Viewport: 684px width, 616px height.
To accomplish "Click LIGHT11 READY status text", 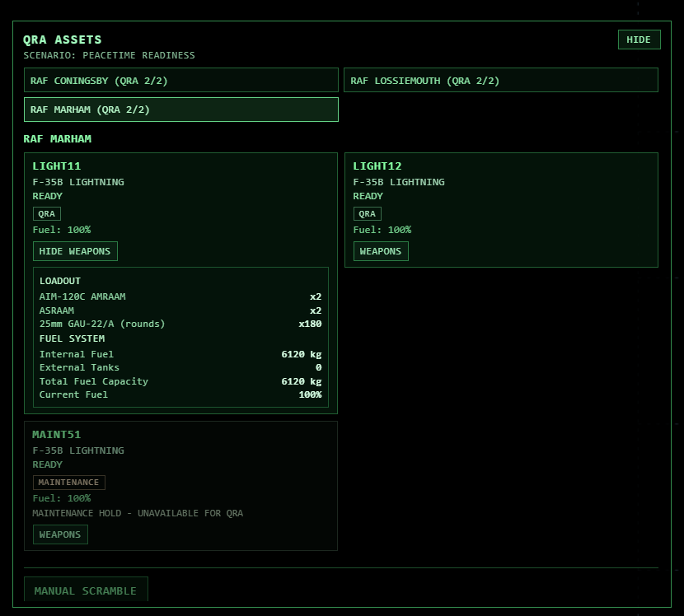I will coord(48,196).
